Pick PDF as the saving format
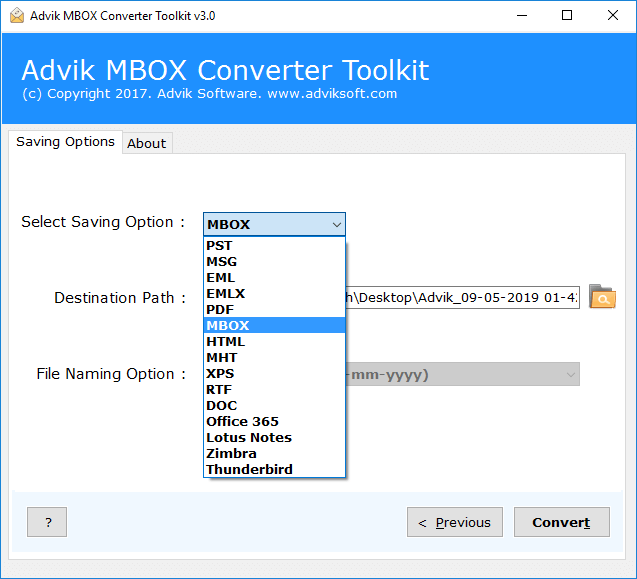 pyautogui.click(x=274, y=310)
